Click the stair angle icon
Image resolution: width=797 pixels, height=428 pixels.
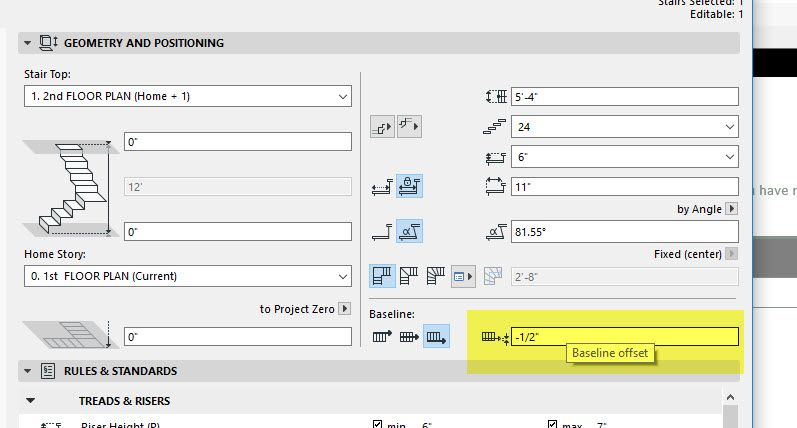[x=497, y=232]
